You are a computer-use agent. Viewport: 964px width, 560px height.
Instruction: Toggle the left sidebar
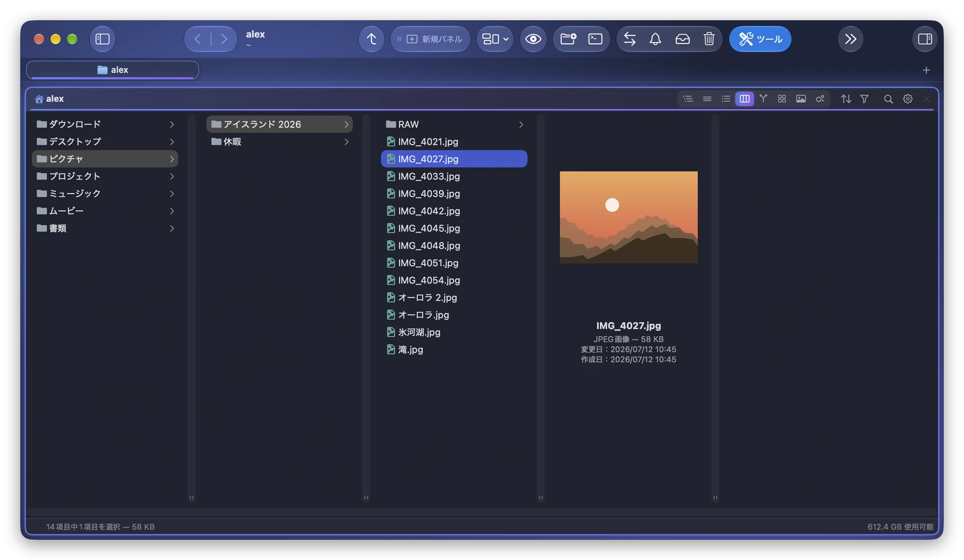[x=102, y=39]
